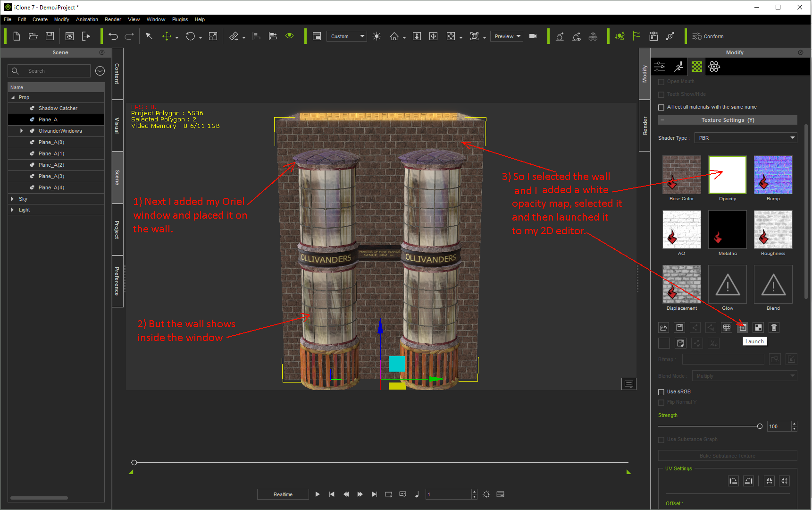Click the New Project icon
812x510 pixels.
click(x=17, y=36)
